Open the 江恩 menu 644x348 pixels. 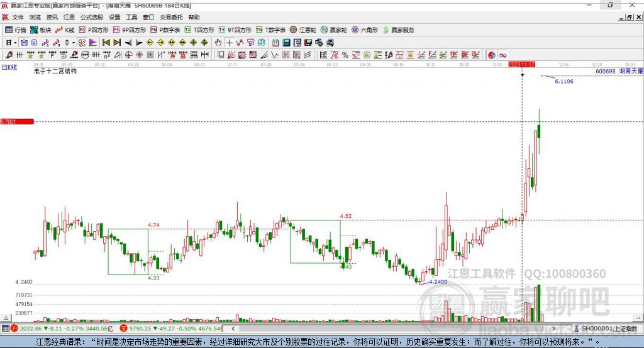69,17
